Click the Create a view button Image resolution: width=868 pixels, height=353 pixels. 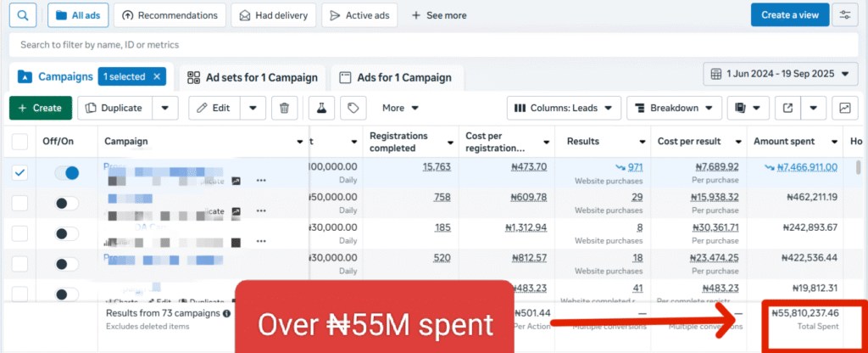coord(789,15)
